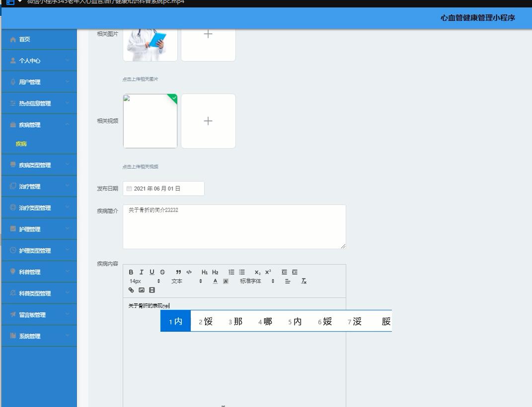532x407 pixels.
Task: Open the 护理类型管理 sidebar menu
Action: coord(39,251)
